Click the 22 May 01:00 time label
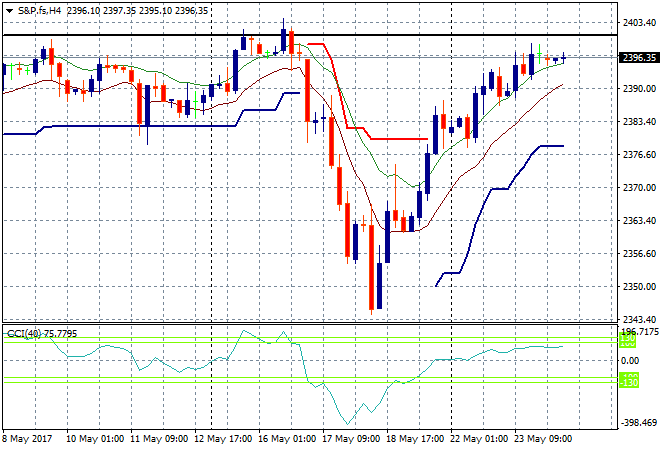The height and width of the screenshot is (450, 660). (x=479, y=439)
